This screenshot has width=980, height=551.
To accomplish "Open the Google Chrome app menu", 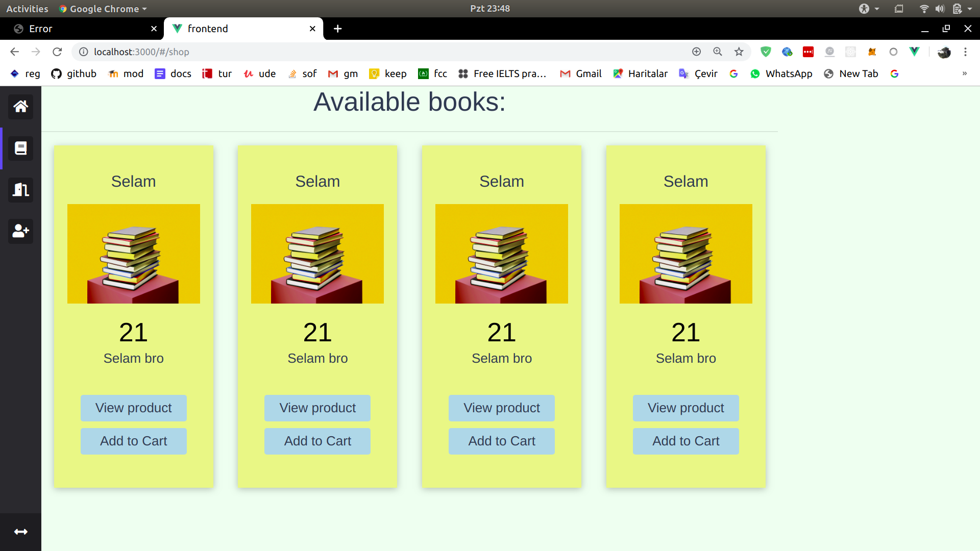I will click(103, 9).
